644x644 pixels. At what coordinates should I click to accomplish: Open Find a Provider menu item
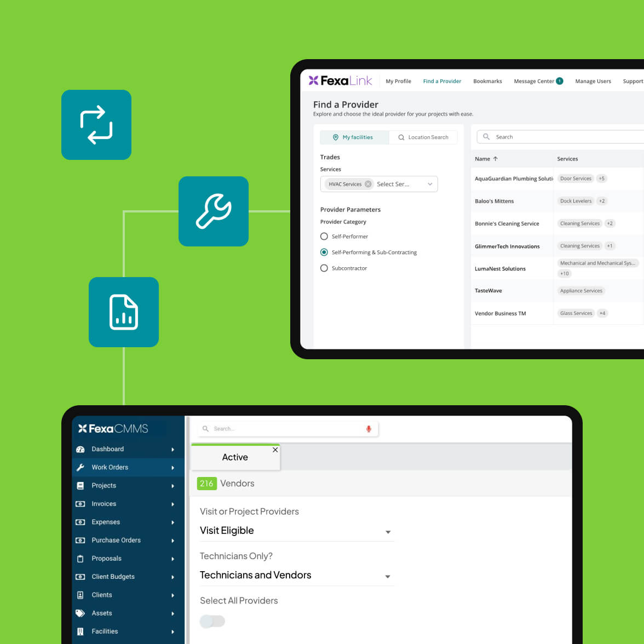tap(442, 81)
